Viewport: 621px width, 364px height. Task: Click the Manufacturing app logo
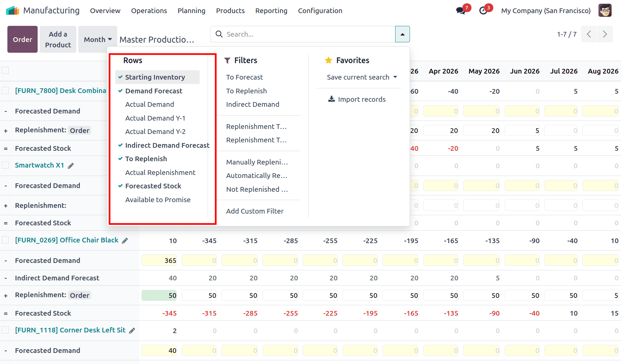[x=12, y=10]
